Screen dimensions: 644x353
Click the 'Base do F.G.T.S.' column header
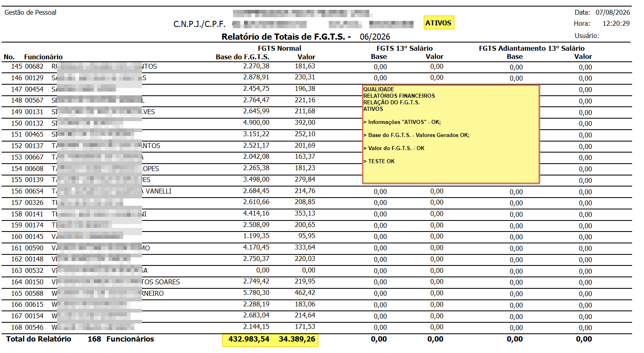[x=242, y=57]
